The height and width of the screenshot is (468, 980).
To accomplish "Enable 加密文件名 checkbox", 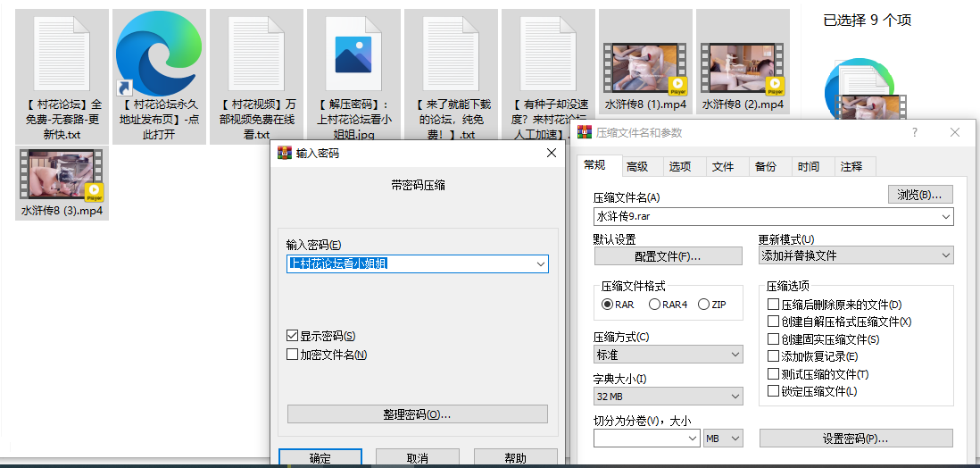I will pyautogui.click(x=292, y=355).
